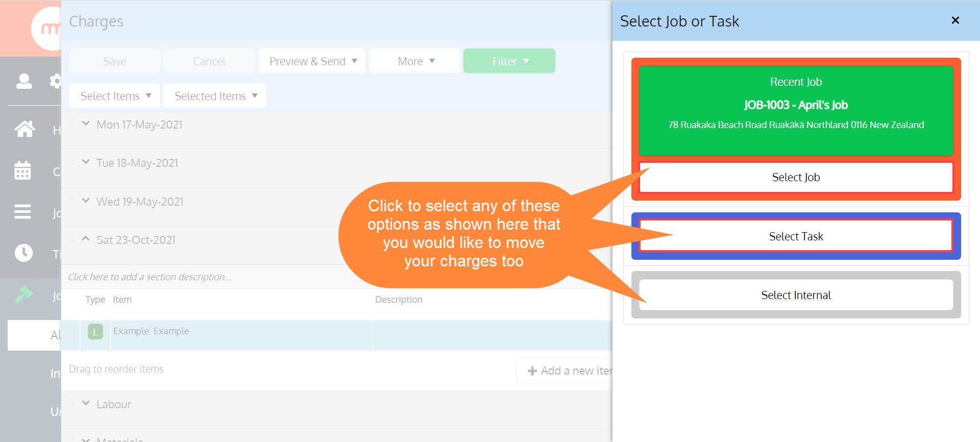Screen dimensions: 980x442
Task: Click the Select Task button
Action: coord(796,236)
